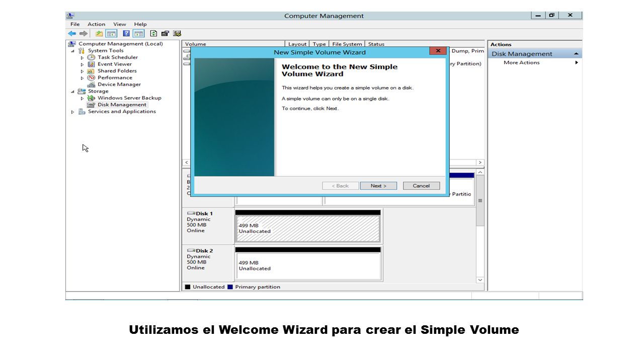Click the Storage icon in tree

82,92
